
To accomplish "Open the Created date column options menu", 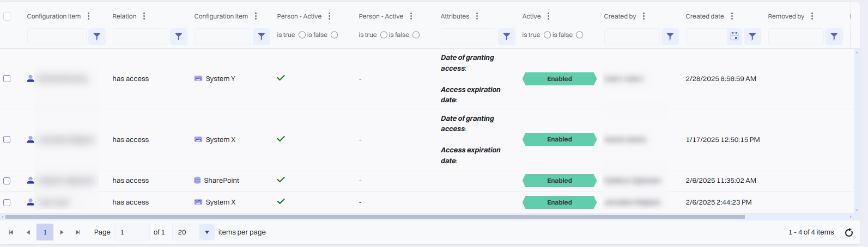I will point(732,16).
